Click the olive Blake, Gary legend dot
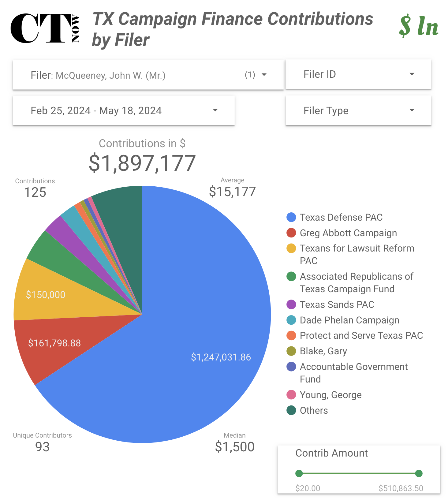448x500 pixels. [x=291, y=351]
